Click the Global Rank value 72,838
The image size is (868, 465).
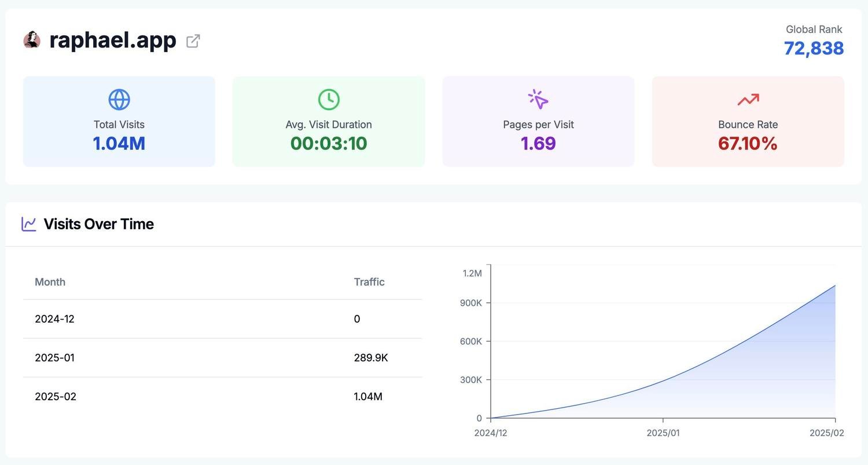(814, 48)
